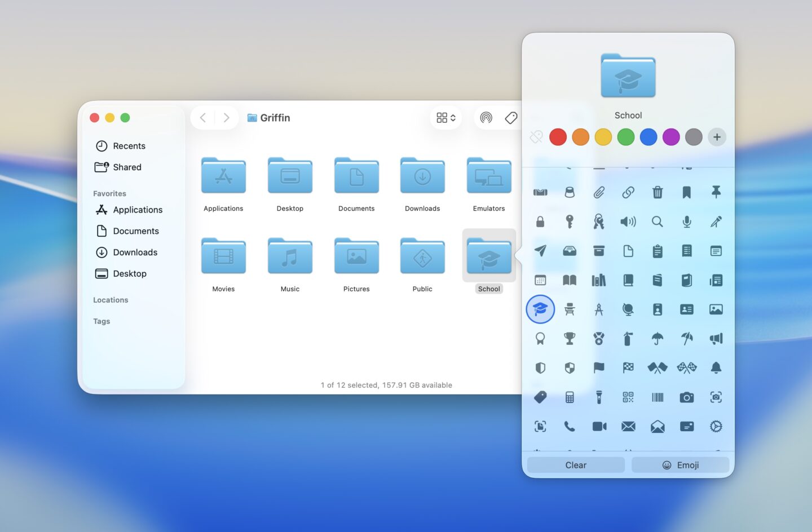812x532 pixels.
Task: Select the trophy icon for the folder
Action: coord(570,338)
